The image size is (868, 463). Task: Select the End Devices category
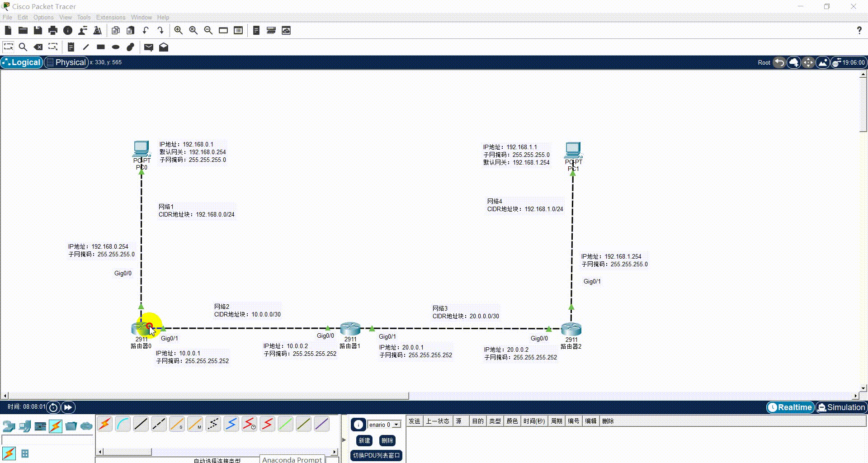(x=25, y=426)
